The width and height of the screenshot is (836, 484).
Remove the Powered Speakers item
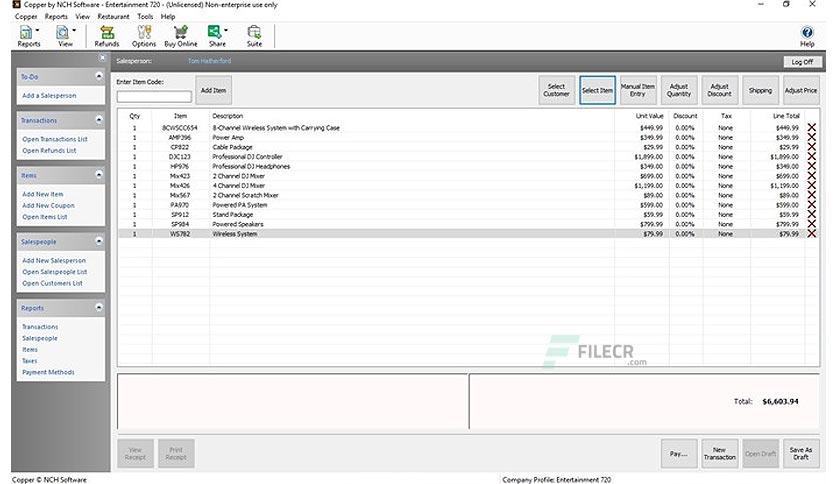click(811, 224)
